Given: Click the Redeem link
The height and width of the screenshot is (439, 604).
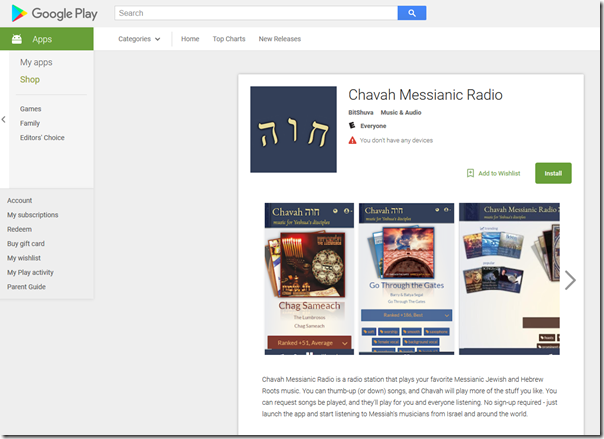Looking at the screenshot, I should [19, 229].
